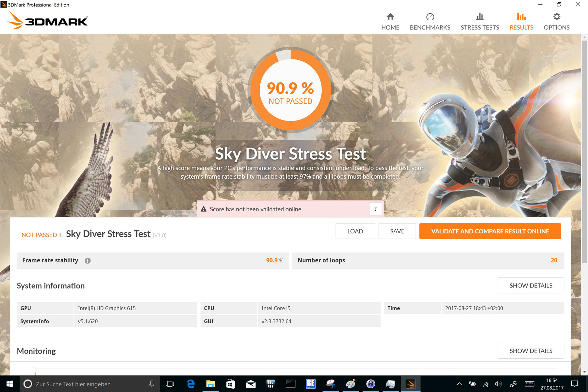Go to the Home tab

[x=390, y=22]
